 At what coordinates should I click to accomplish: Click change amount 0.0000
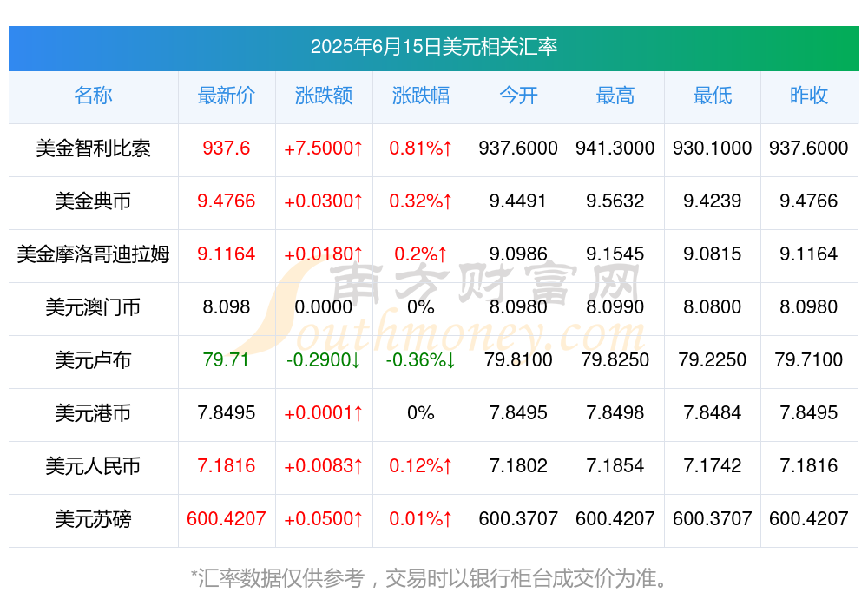(x=323, y=306)
